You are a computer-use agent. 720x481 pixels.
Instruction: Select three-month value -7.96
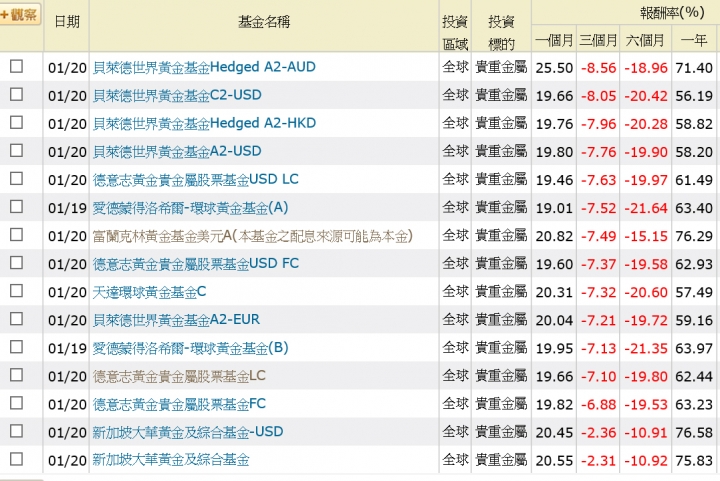[x=599, y=124]
